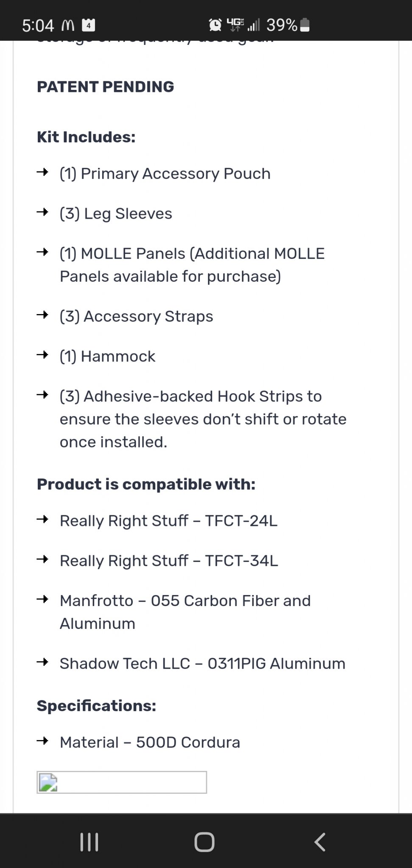Viewport: 412px width, 868px height.
Task: Tap the arrow bullet beside Hammock
Action: (x=42, y=355)
